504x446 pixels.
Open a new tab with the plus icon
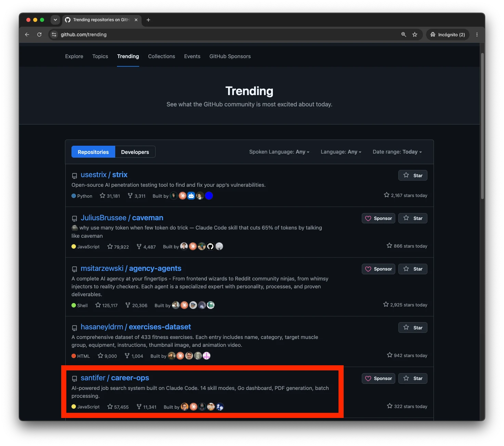point(148,20)
